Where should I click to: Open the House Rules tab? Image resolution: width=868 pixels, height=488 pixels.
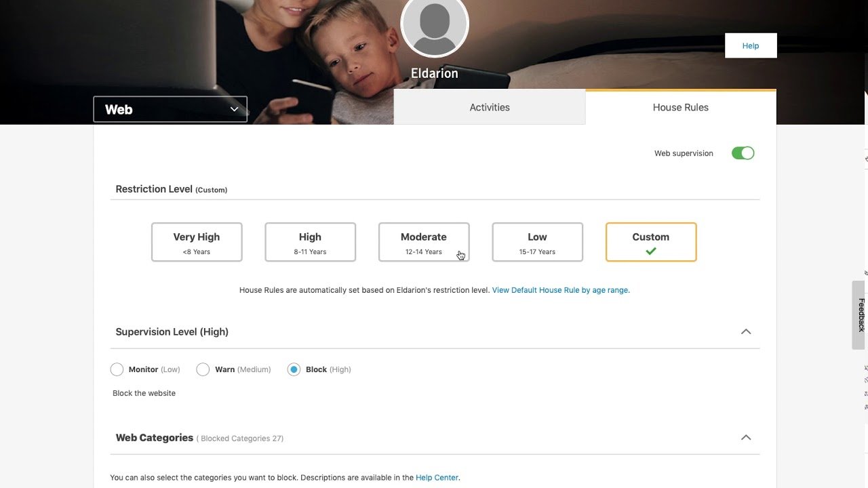point(680,107)
